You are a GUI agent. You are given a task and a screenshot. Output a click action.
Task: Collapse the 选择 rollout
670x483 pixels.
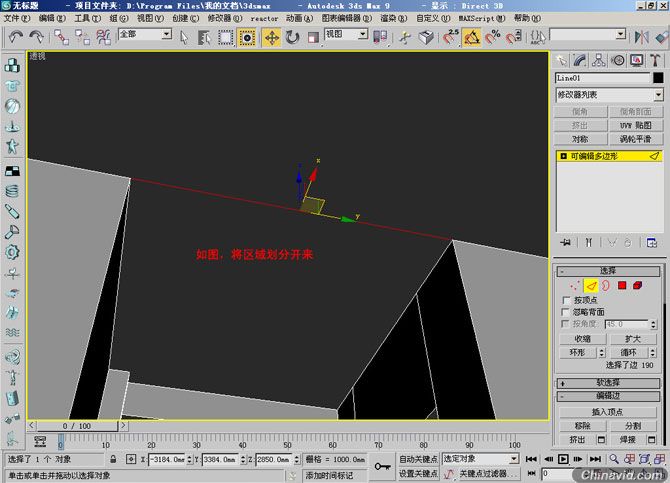tap(608, 271)
